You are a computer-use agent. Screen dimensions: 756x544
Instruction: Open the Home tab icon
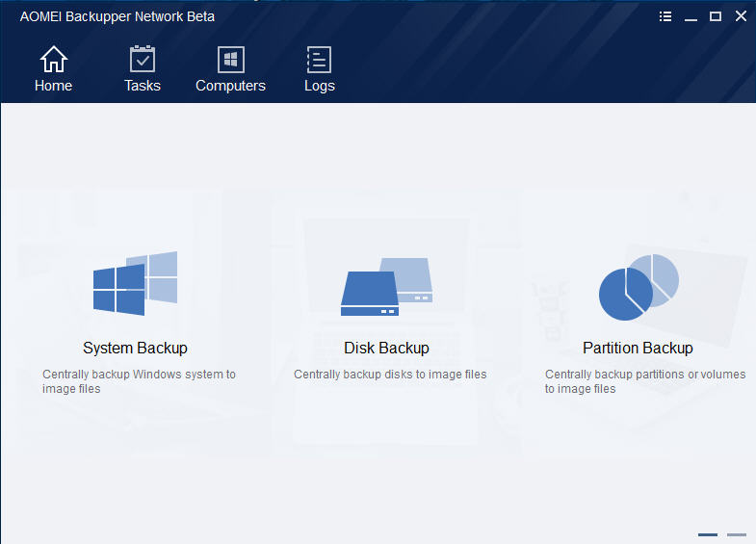click(53, 60)
